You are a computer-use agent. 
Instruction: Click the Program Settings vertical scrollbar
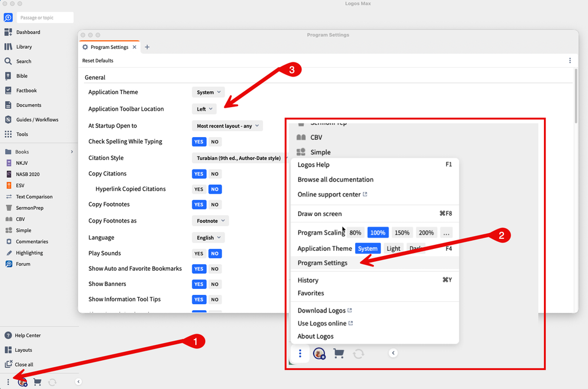[576, 96]
